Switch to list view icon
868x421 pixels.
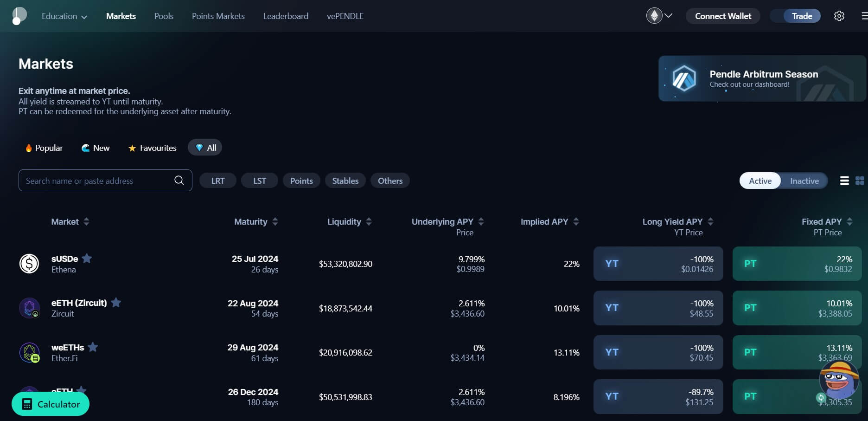point(844,181)
